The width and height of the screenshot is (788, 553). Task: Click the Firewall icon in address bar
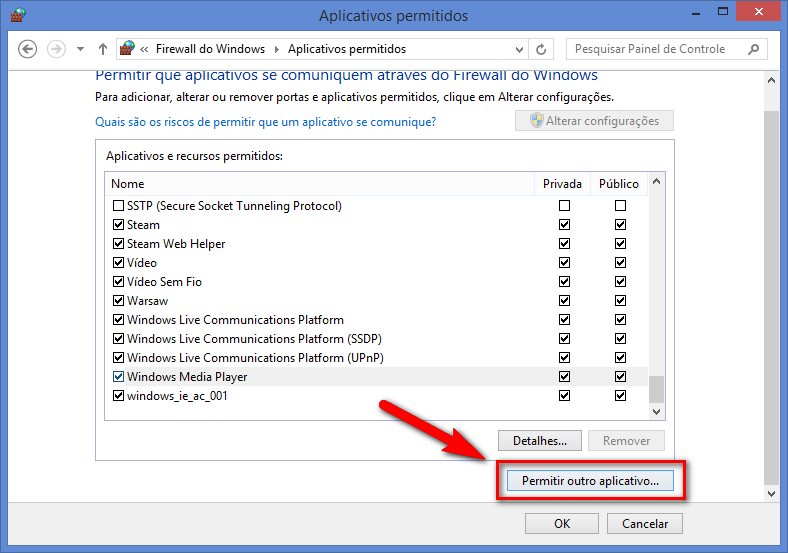[127, 48]
